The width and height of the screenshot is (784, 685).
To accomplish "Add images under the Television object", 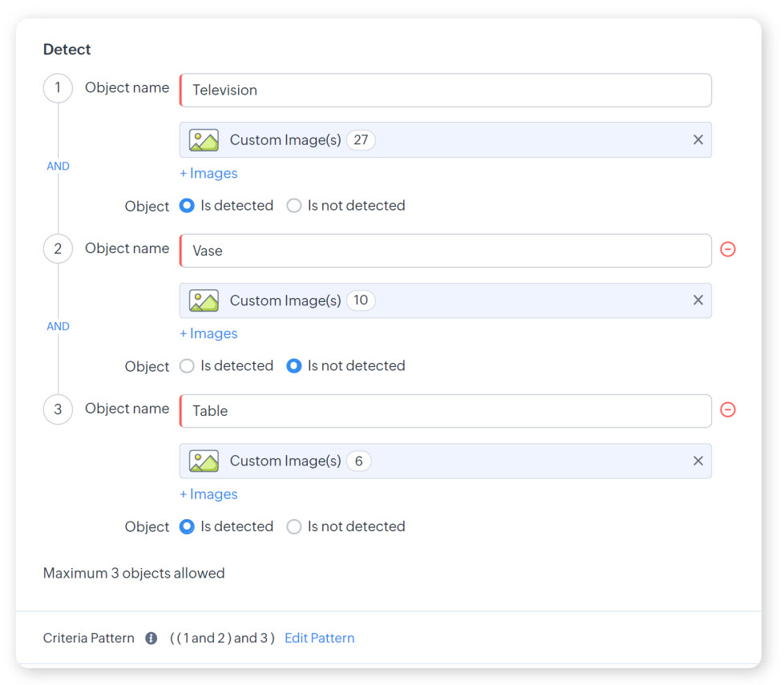I will coord(208,173).
